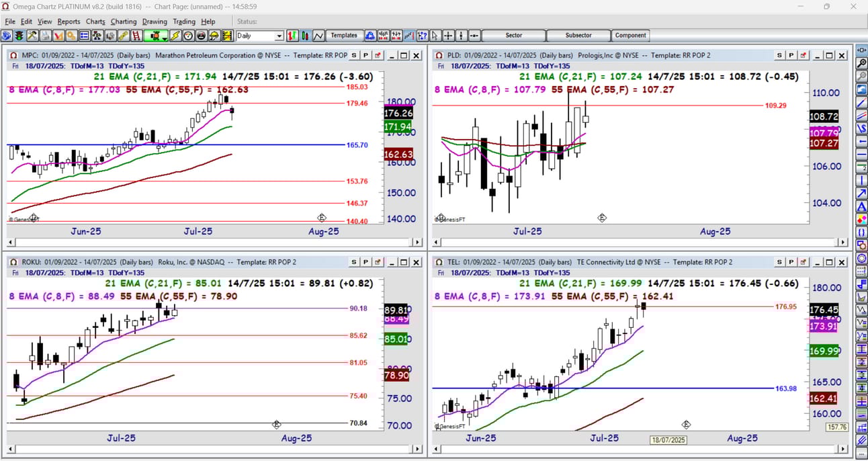Toggle the P button on PLD chart
868x461 pixels.
click(791, 55)
